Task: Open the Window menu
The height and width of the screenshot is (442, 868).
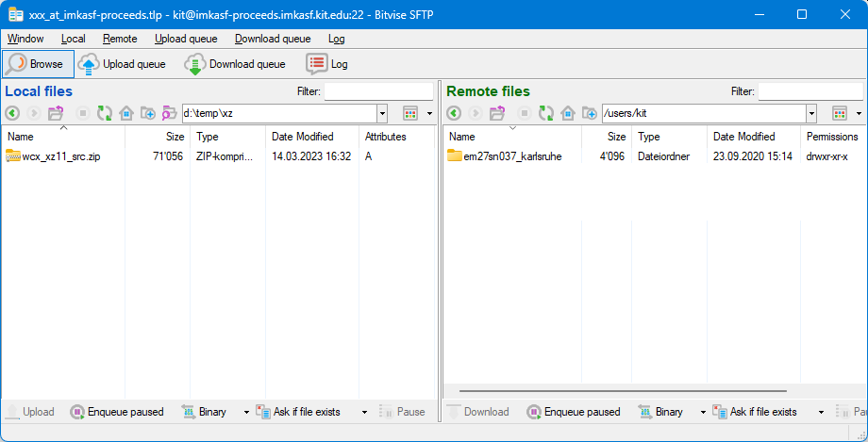Action: click(25, 39)
